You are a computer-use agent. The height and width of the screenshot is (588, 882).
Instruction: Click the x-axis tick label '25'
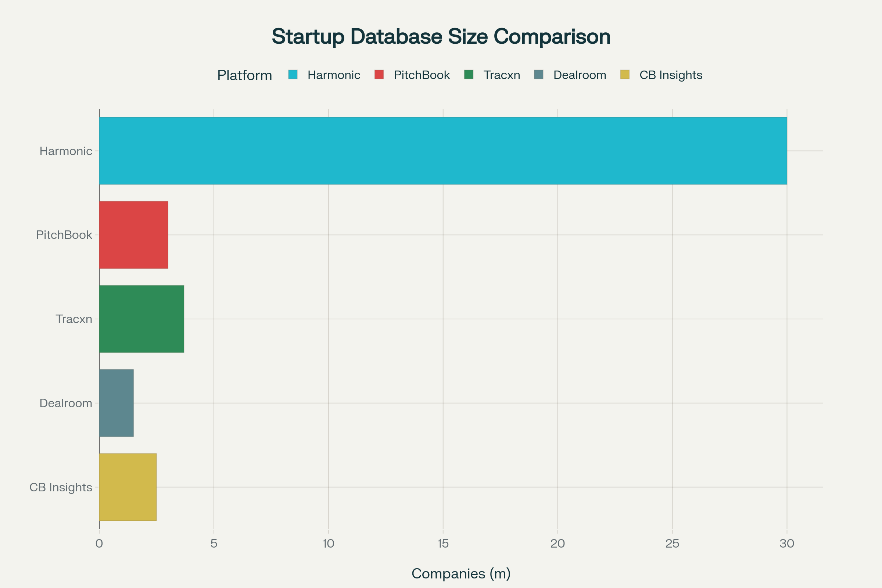(673, 544)
